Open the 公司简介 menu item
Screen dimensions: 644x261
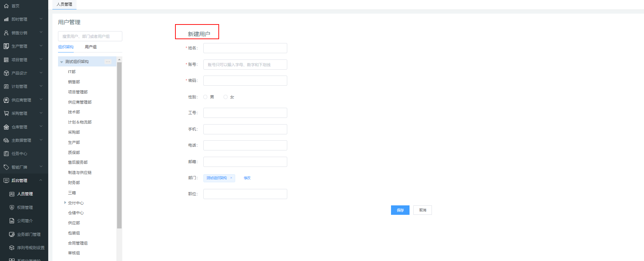click(x=25, y=221)
